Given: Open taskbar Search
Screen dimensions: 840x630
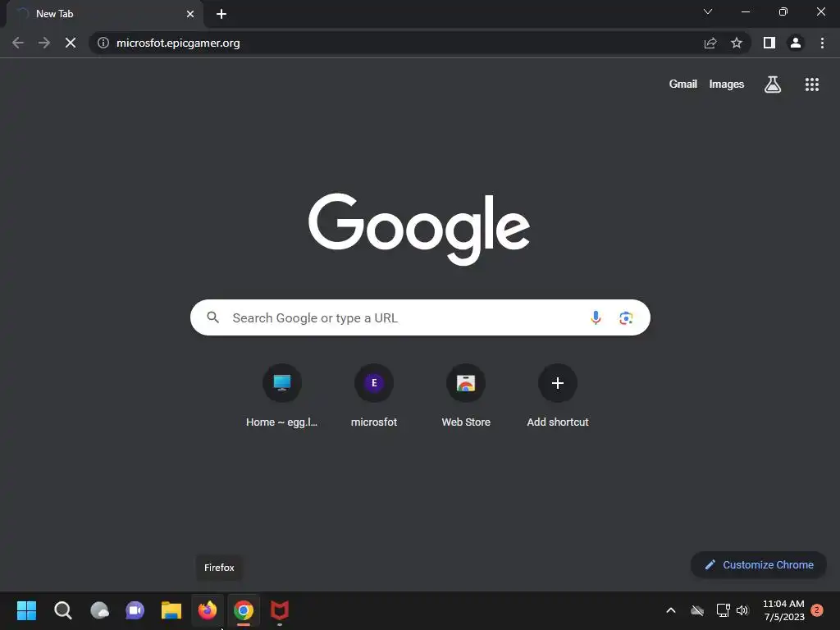Looking at the screenshot, I should pyautogui.click(x=62, y=610).
